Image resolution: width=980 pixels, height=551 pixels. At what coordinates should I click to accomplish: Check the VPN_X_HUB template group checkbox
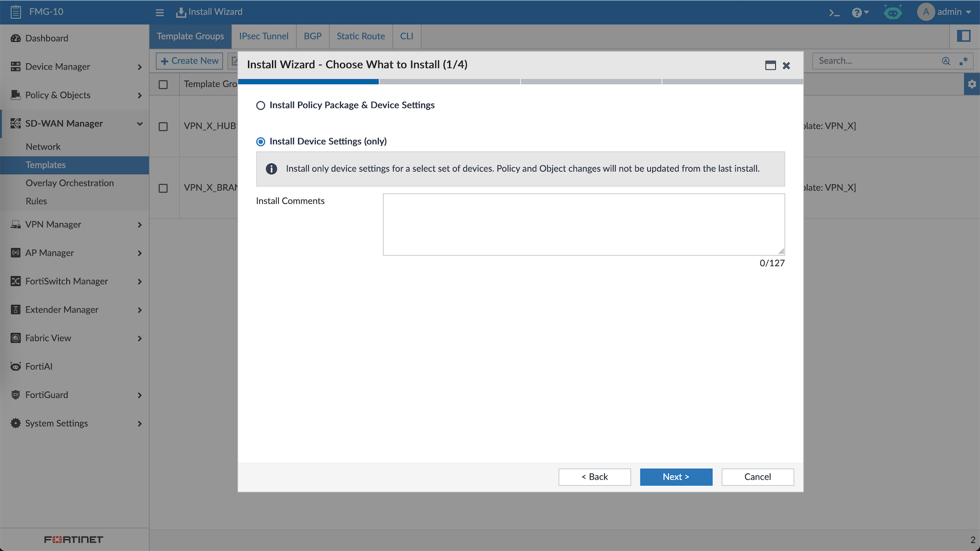point(163,127)
